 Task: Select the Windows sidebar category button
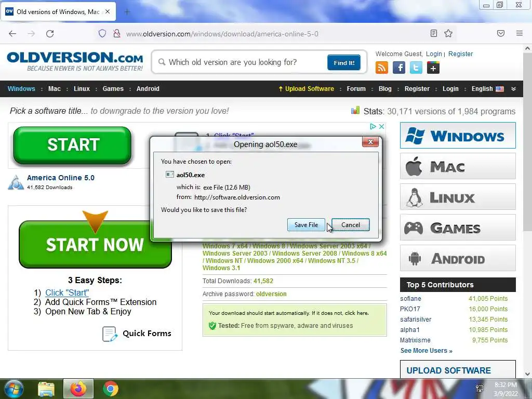(x=458, y=136)
